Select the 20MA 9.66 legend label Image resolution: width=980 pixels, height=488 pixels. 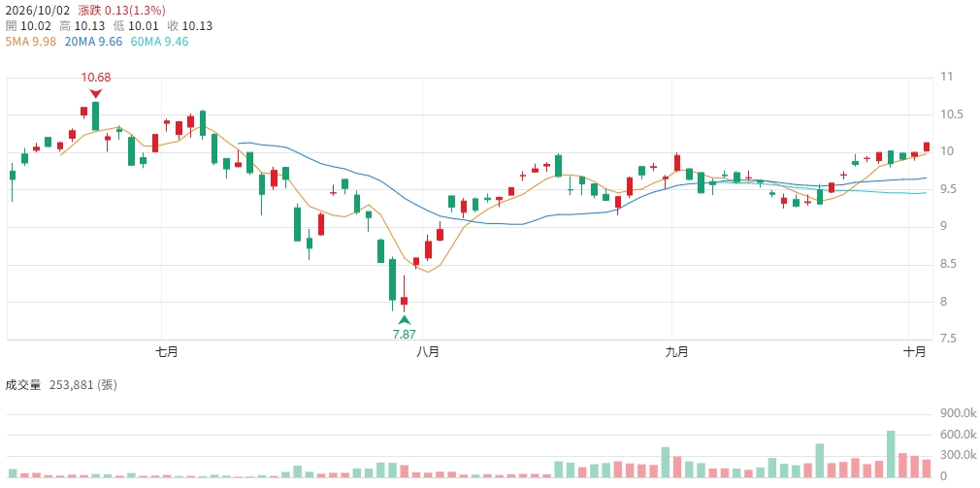[x=92, y=42]
